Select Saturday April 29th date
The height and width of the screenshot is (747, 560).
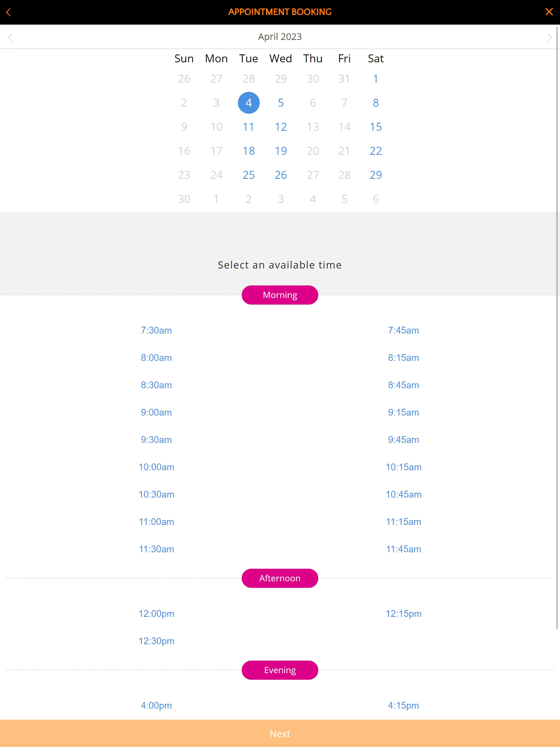click(x=376, y=175)
